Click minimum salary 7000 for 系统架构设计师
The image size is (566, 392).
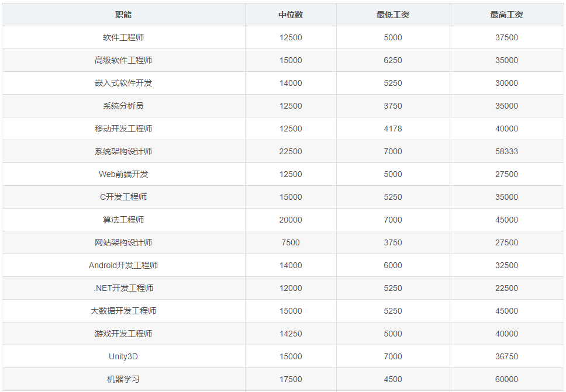pyautogui.click(x=393, y=151)
